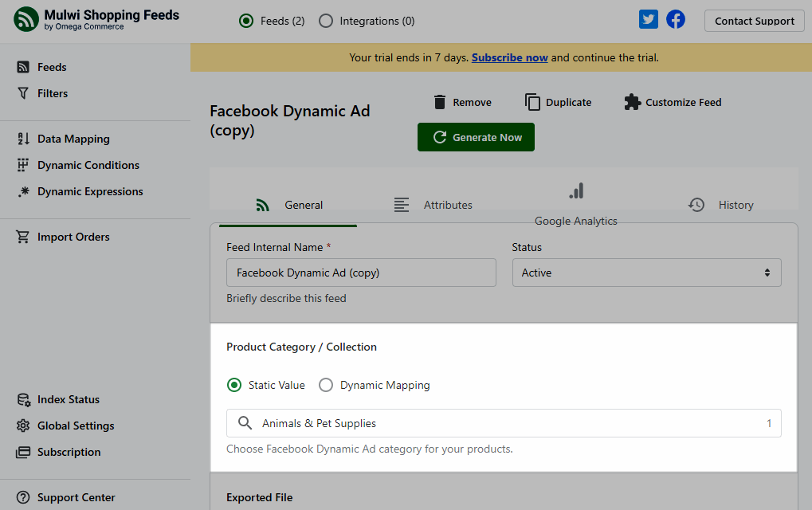Select the Static Value radio button

coord(234,385)
